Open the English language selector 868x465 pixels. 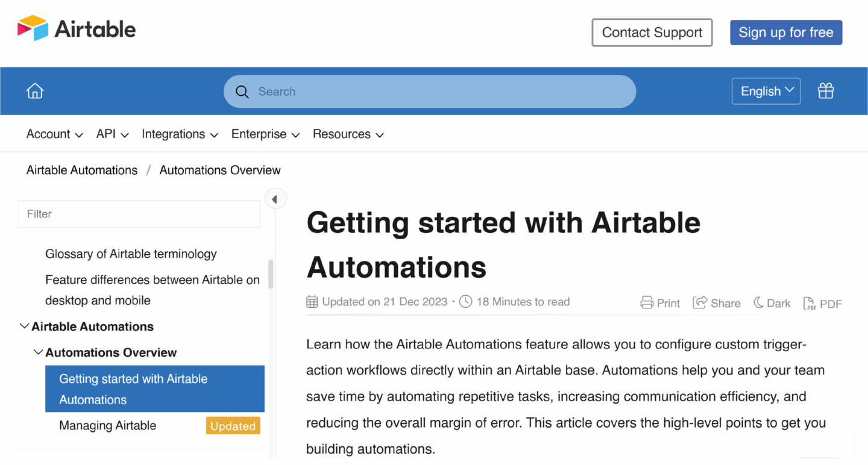tap(766, 91)
